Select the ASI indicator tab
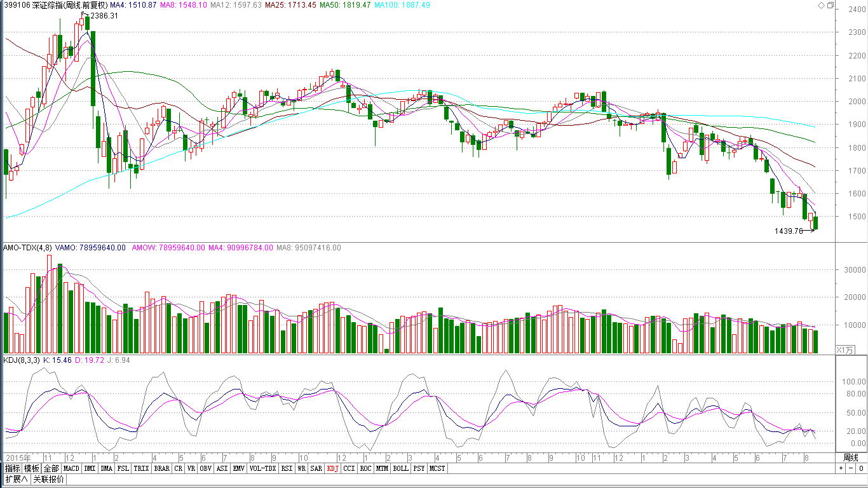 coord(222,468)
